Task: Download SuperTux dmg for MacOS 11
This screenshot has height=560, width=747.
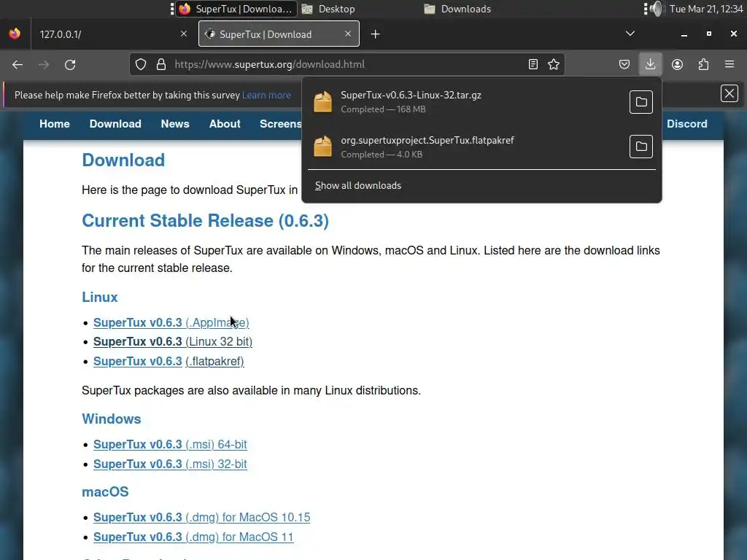Action: pyautogui.click(x=193, y=537)
